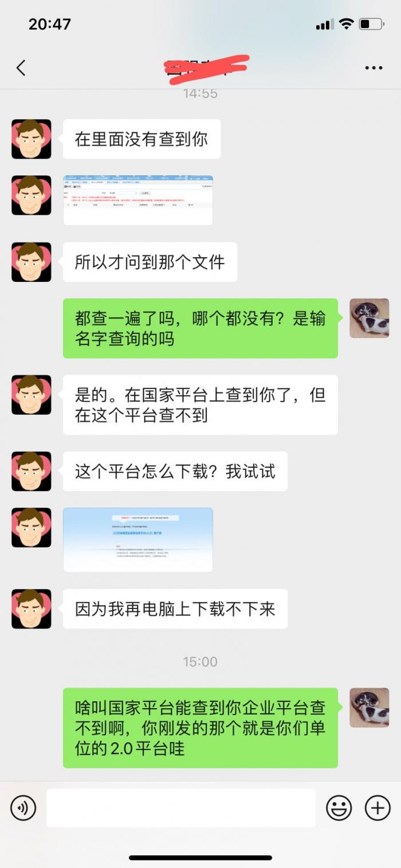Open the first screenshot image with the table

pyautogui.click(x=138, y=201)
